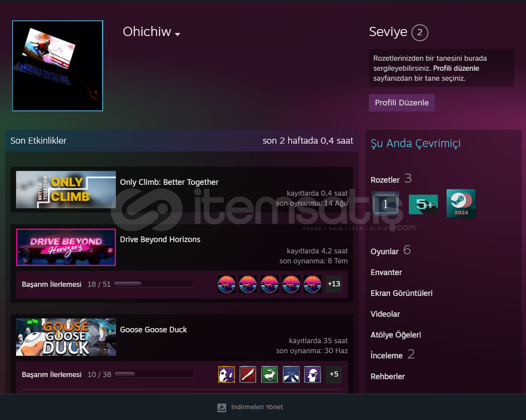The height and width of the screenshot is (420, 526).
Task: Open the purple helmeted head achievement icon
Action: click(313, 374)
